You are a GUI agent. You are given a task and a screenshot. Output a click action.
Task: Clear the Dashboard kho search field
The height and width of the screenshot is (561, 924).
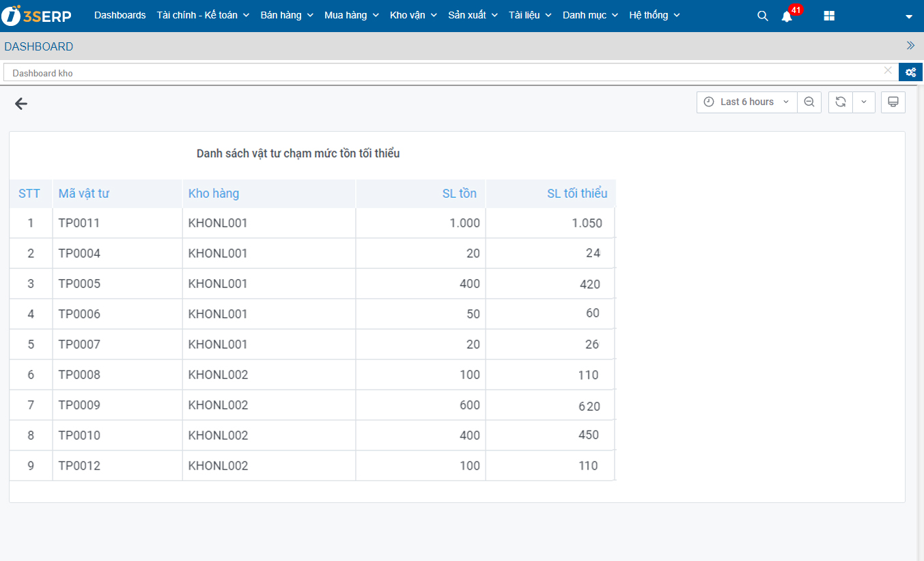[888, 70]
